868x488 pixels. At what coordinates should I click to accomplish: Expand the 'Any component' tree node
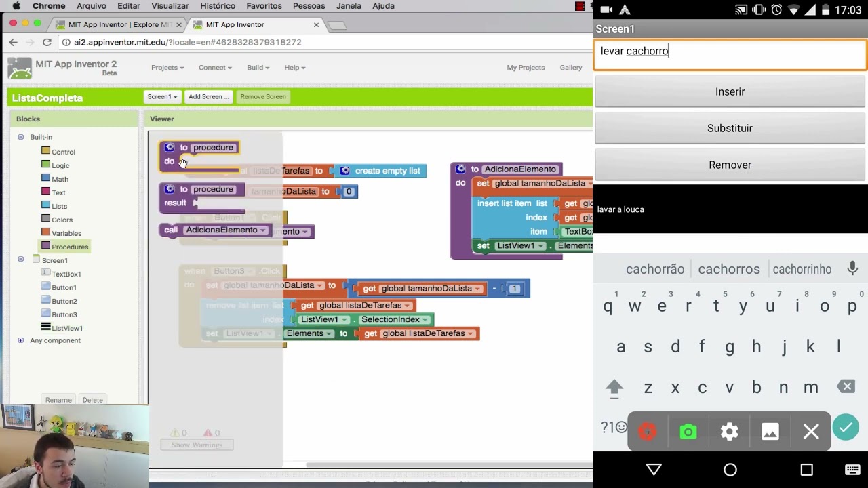tap(20, 340)
